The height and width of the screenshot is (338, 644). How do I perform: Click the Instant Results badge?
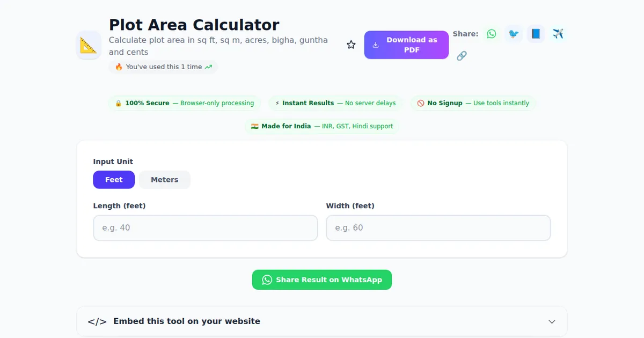(335, 103)
